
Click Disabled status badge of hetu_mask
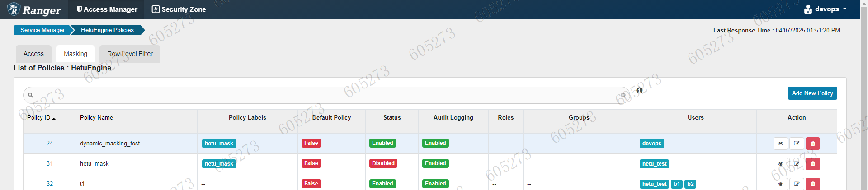tap(383, 163)
